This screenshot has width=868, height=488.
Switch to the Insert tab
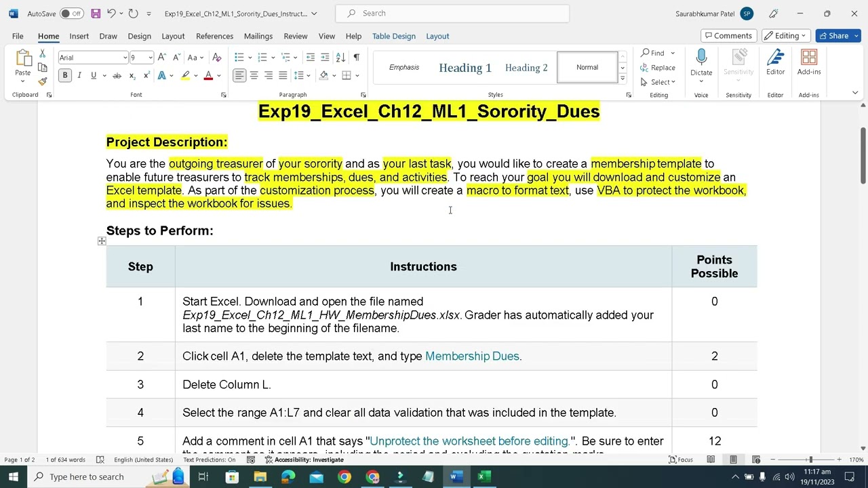(x=79, y=36)
